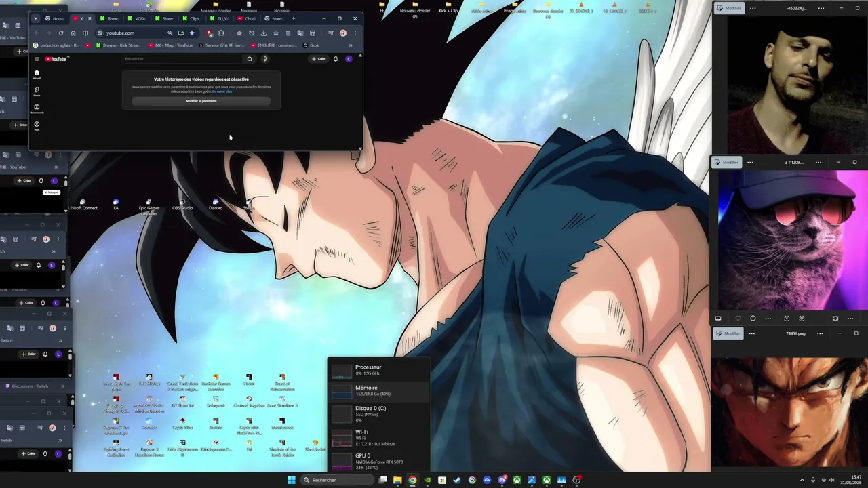Follow the En savoir plus link
The image size is (868, 488).
pos(222,91)
